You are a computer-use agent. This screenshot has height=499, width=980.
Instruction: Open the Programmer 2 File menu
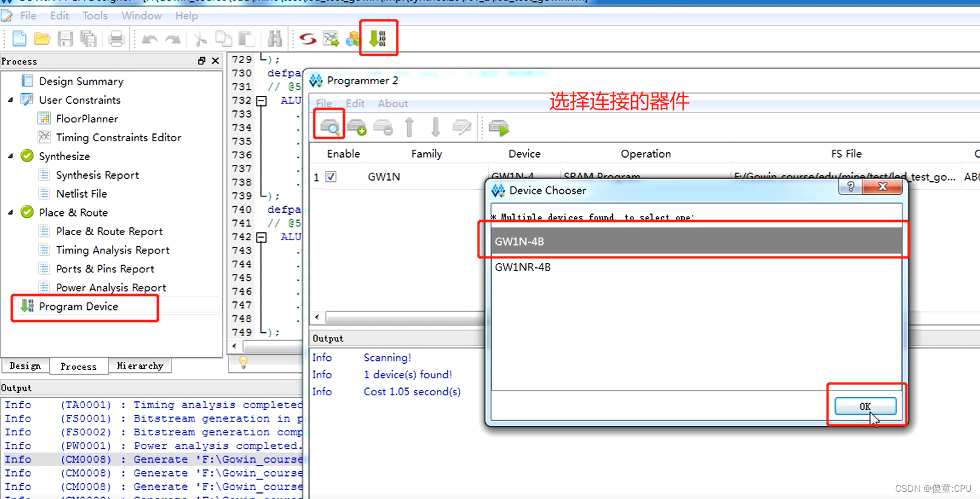324,103
